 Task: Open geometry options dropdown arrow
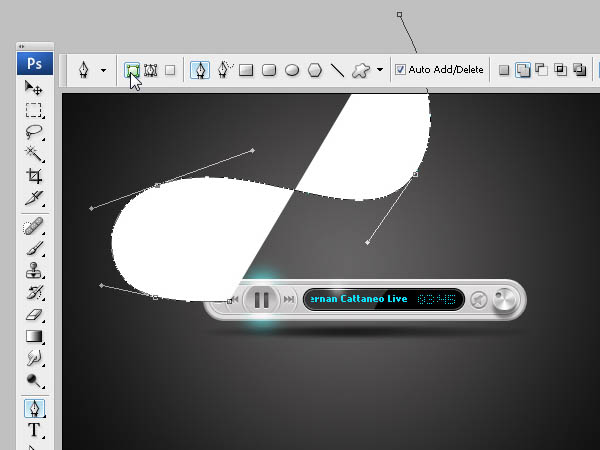click(x=380, y=70)
